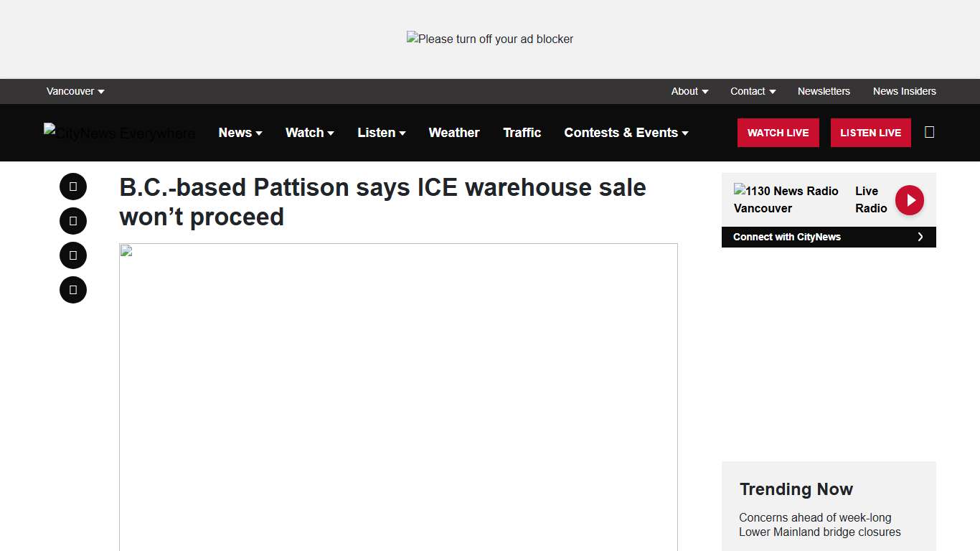Open the Contests & Events dropdown
The height and width of the screenshot is (551, 980).
coord(626,133)
